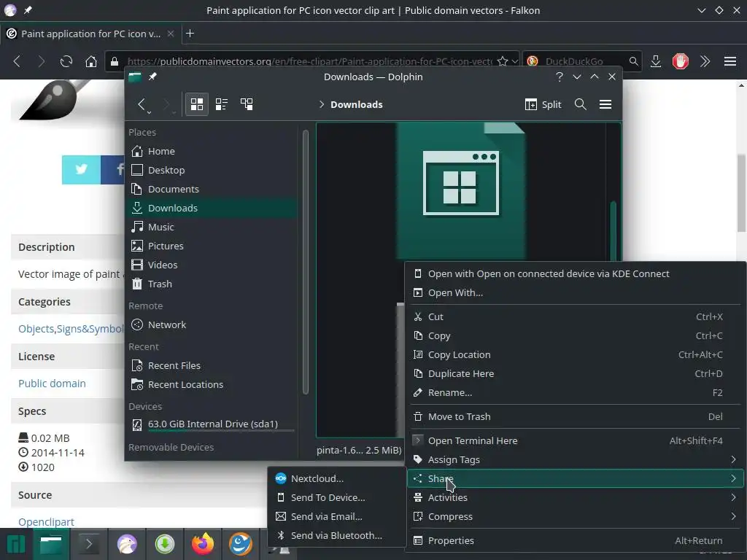Image resolution: width=747 pixels, height=560 pixels.
Task: Open Dolphin search magnifier
Action: pyautogui.click(x=580, y=104)
